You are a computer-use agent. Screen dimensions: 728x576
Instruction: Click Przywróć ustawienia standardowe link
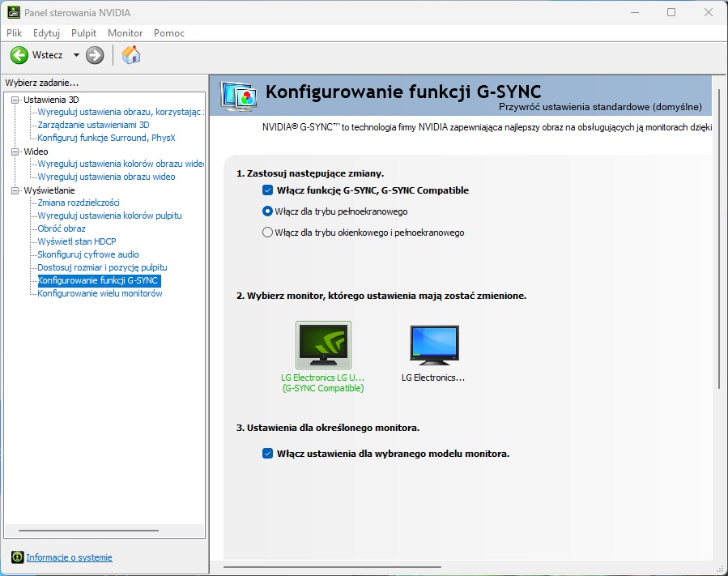coord(600,107)
